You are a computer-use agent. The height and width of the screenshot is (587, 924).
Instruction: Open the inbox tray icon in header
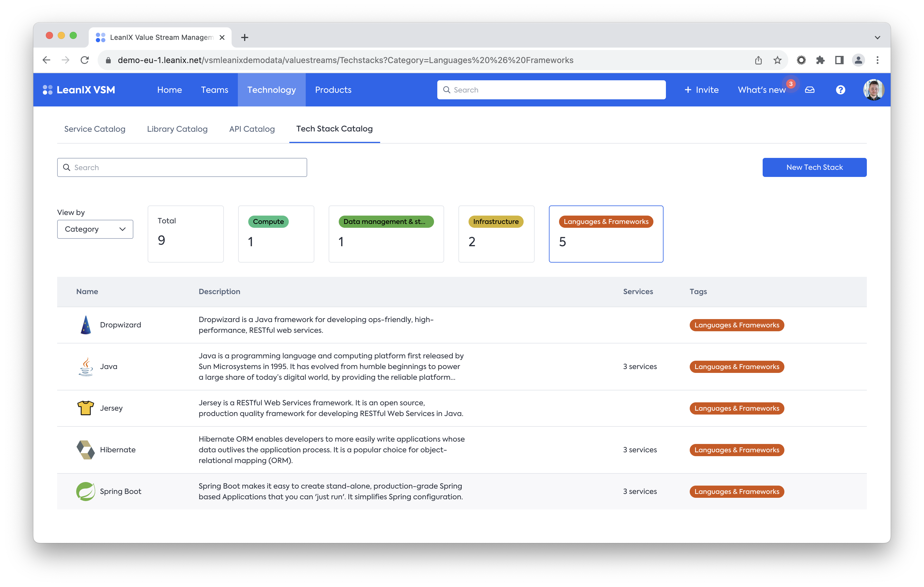tap(810, 90)
